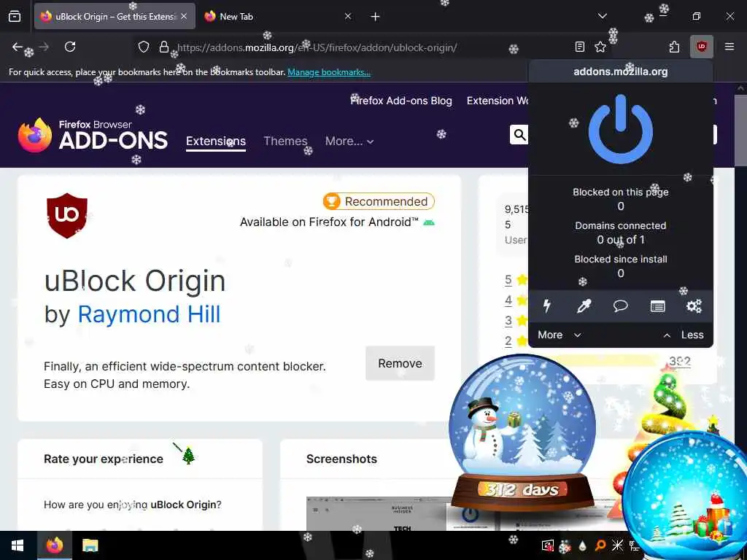The image size is (747, 560).
Task: Switch to the New Tab tab
Action: 278,16
